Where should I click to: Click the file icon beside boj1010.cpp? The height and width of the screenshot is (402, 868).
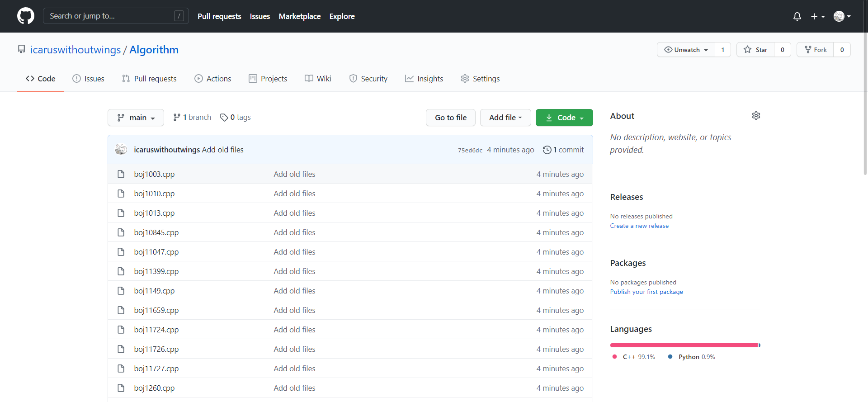click(x=121, y=194)
